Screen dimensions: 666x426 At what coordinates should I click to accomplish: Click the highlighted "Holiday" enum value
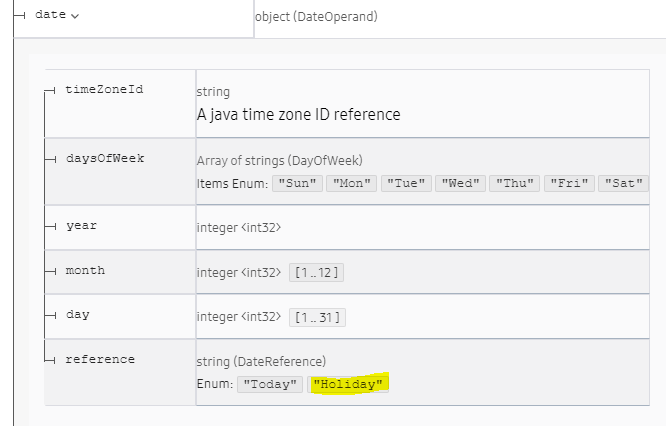348,384
